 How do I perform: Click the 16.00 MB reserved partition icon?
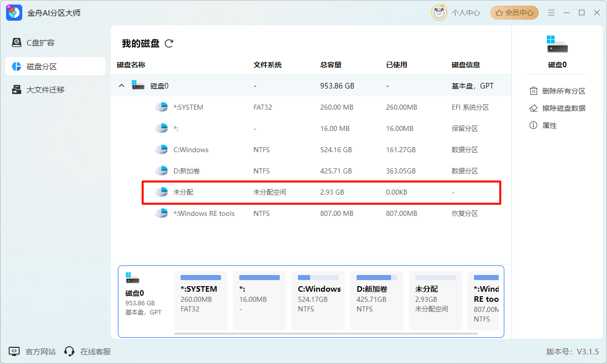point(161,128)
